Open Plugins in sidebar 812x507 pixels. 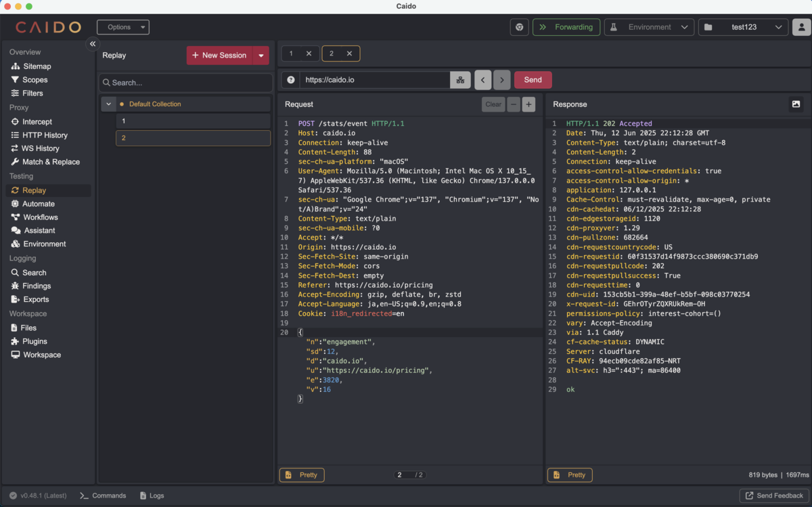tap(29, 341)
